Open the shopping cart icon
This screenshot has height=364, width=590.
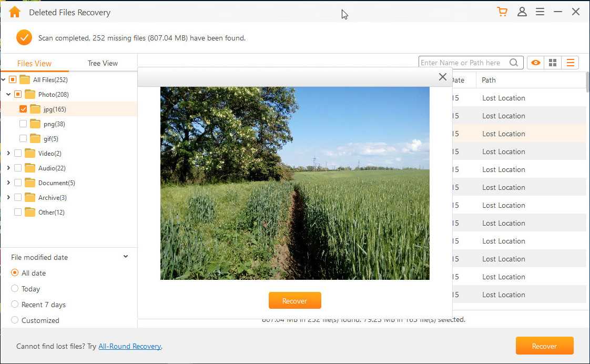[502, 12]
